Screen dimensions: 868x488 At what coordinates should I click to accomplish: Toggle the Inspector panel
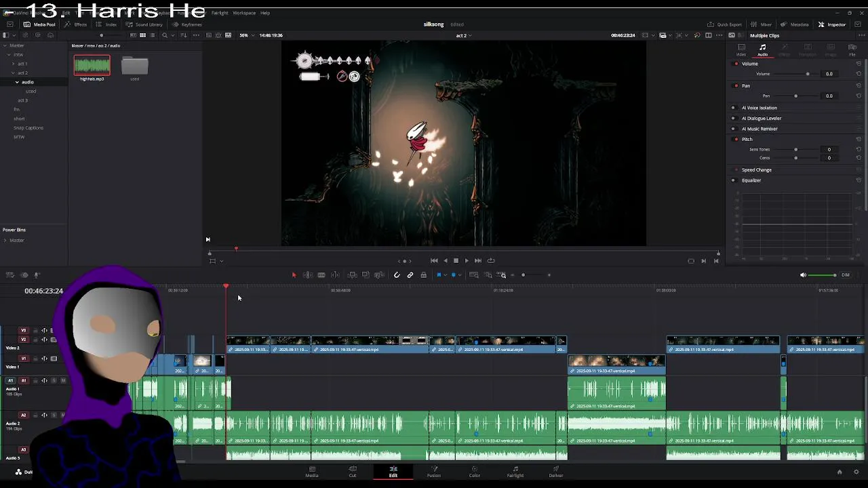(832, 24)
